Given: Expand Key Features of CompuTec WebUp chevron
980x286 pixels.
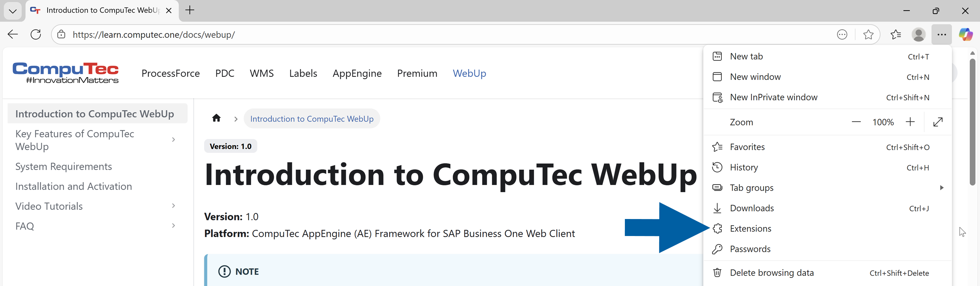Looking at the screenshot, I should 173,140.
